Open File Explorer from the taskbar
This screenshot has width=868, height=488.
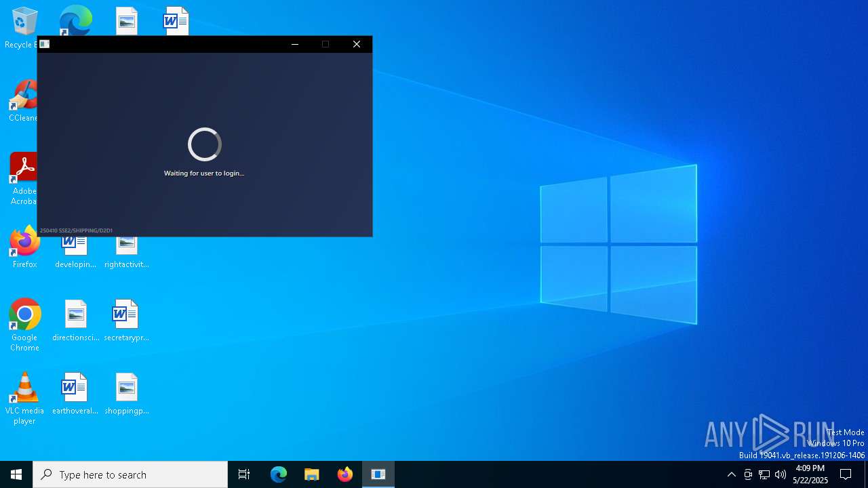coord(312,474)
